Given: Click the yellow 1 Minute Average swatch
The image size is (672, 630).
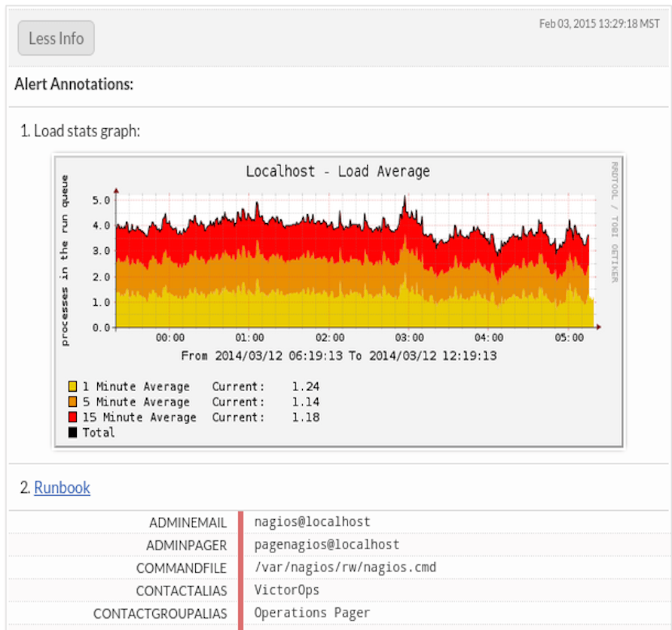Looking at the screenshot, I should point(72,387).
